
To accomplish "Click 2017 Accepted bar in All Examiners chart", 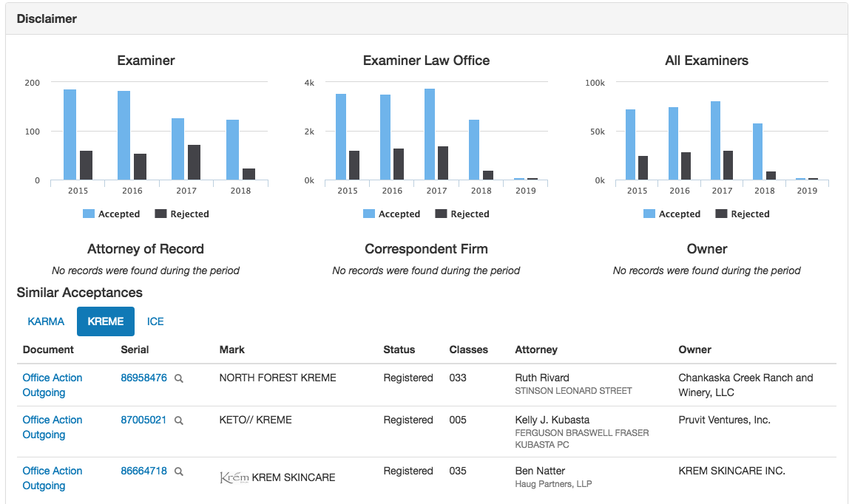I will point(716,140).
